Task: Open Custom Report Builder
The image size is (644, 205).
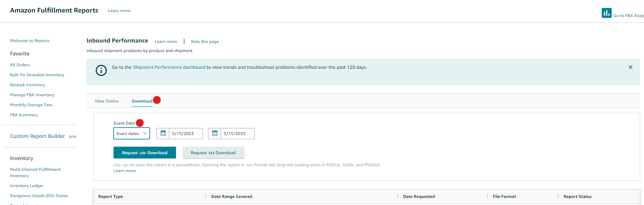Action: click(x=37, y=136)
